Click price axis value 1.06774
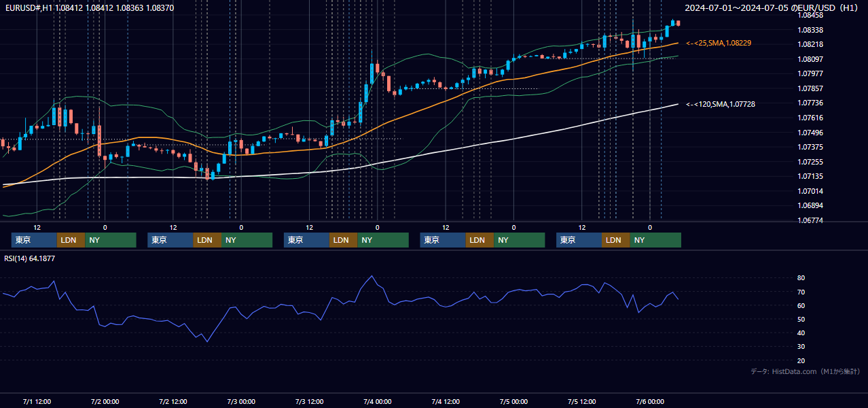The image size is (868, 408). pyautogui.click(x=810, y=220)
